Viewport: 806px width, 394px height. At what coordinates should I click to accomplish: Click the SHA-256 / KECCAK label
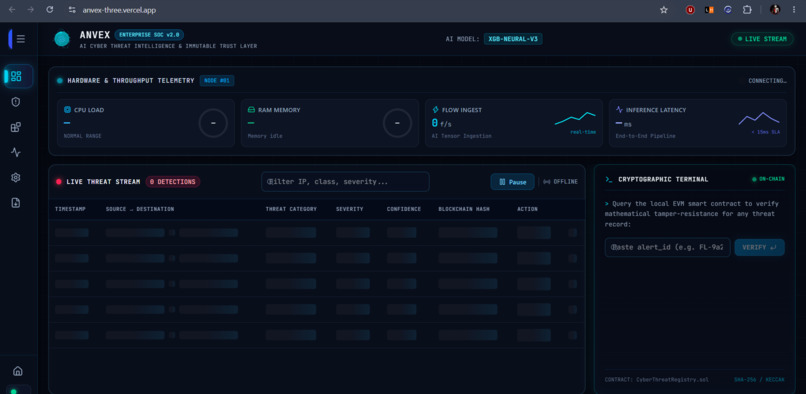[x=760, y=380]
